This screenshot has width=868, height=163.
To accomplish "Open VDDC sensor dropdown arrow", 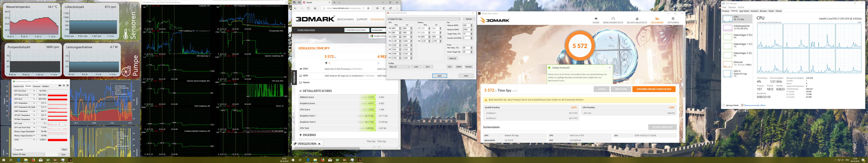I will click(x=34, y=140).
